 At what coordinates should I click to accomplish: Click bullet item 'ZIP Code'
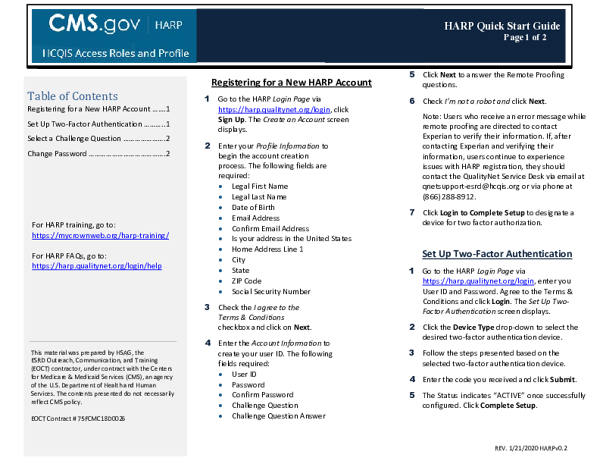[246, 281]
